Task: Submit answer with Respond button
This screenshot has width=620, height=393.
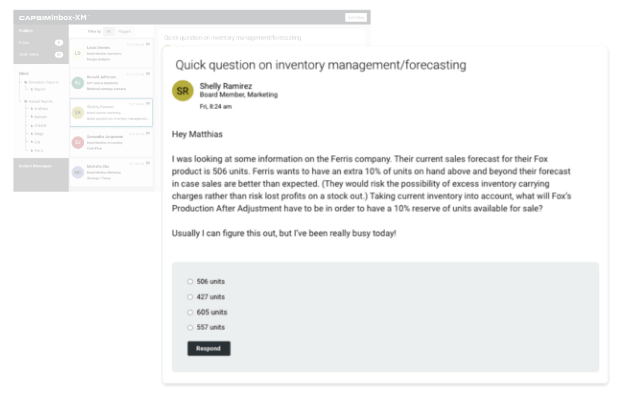Action: click(x=209, y=348)
